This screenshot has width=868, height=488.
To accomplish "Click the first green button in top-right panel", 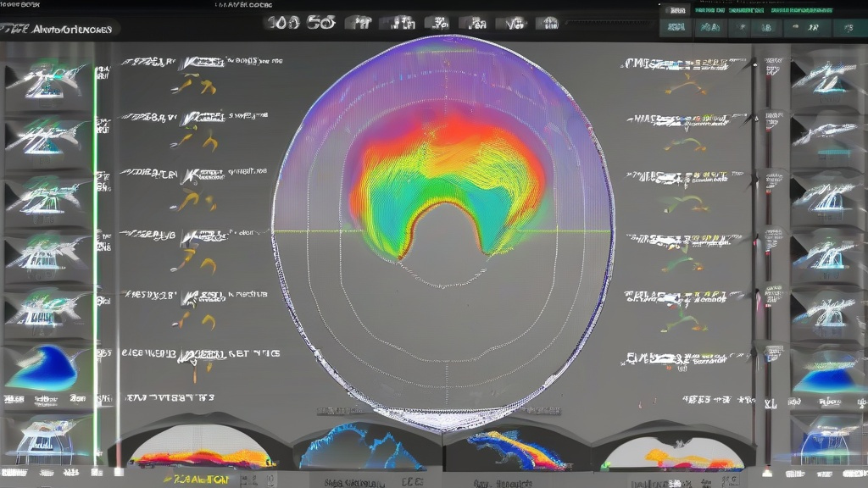I will point(676,28).
